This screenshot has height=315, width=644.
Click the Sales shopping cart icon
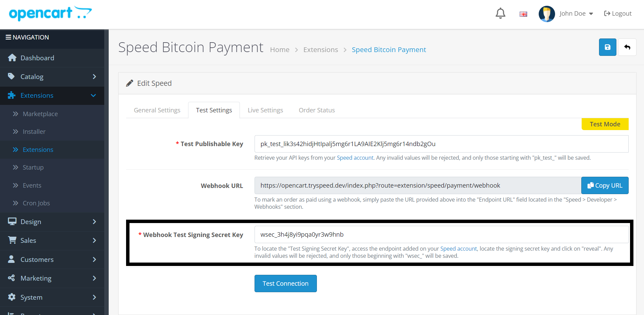(x=12, y=240)
